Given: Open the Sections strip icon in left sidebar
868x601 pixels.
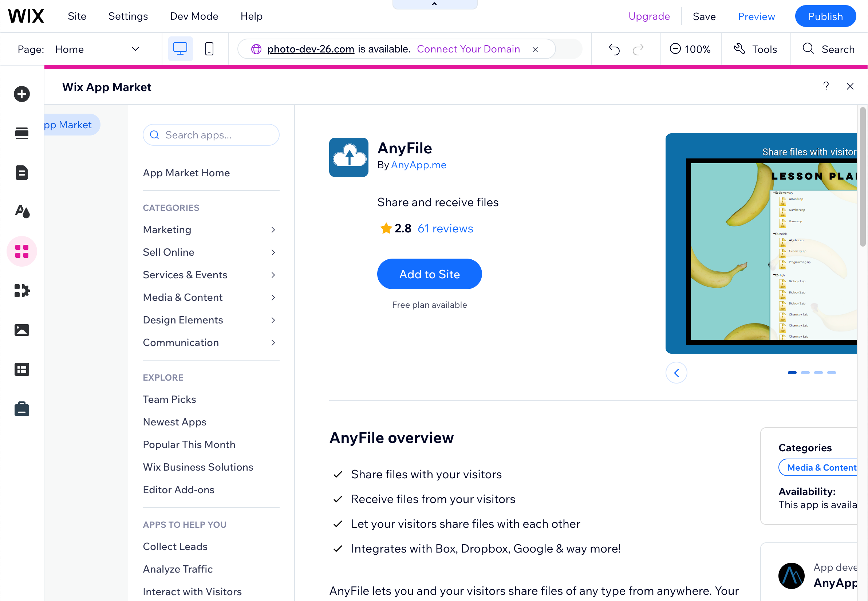Looking at the screenshot, I should coord(22,133).
